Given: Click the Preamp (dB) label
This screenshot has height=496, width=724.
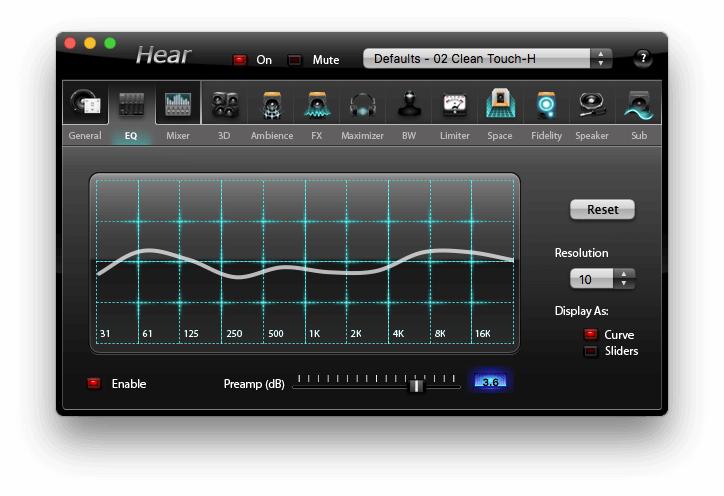Looking at the screenshot, I should pyautogui.click(x=254, y=384).
